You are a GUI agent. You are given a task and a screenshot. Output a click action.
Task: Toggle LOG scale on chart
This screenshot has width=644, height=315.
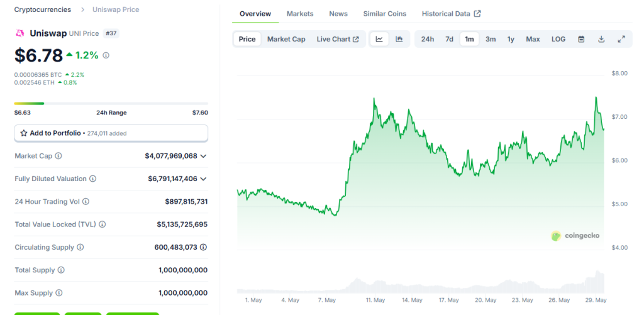[x=558, y=39]
